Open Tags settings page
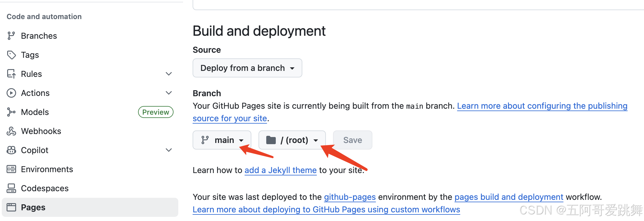Image resolution: width=644 pixels, height=221 pixels. point(90,55)
